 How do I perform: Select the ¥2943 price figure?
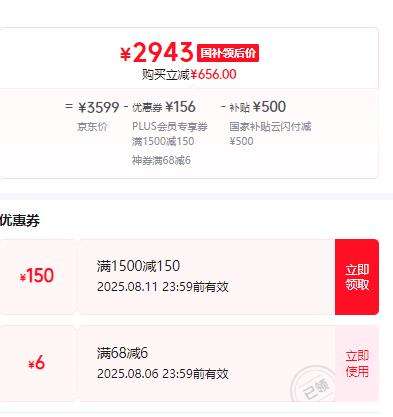(x=157, y=53)
